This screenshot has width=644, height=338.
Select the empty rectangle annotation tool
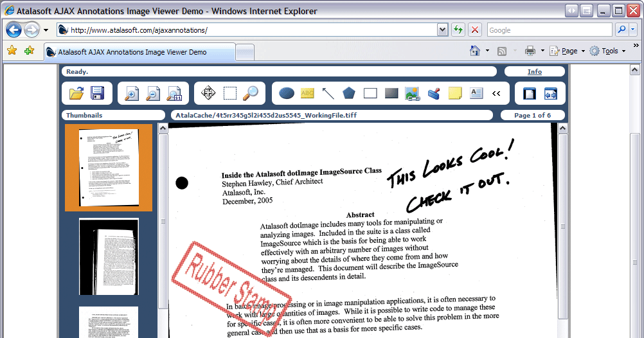tap(370, 93)
